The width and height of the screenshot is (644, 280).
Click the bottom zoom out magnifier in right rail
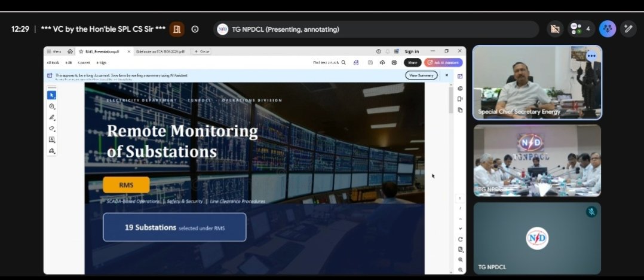(460, 270)
